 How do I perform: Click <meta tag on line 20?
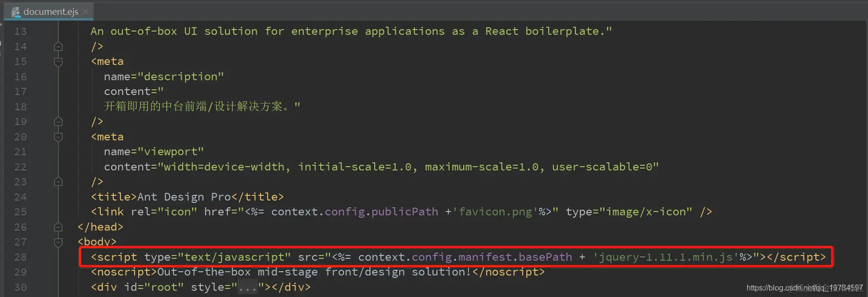click(107, 137)
